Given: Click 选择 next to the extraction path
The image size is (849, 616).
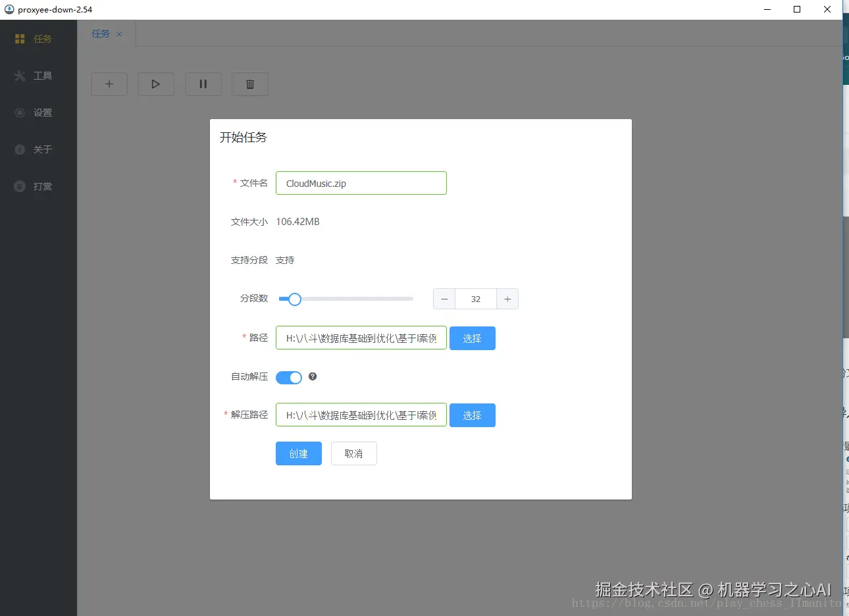Looking at the screenshot, I should tap(472, 415).
